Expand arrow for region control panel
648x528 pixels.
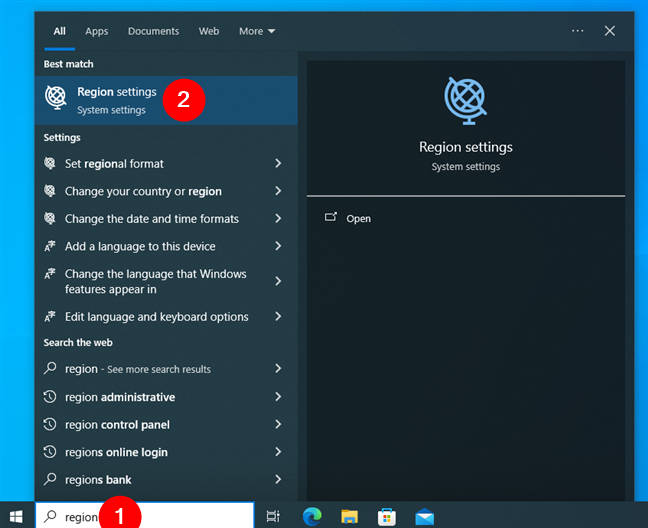[278, 424]
